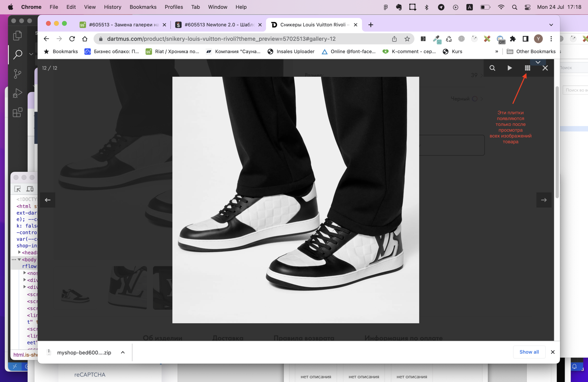Open the Online @font-face bookmark

click(348, 51)
